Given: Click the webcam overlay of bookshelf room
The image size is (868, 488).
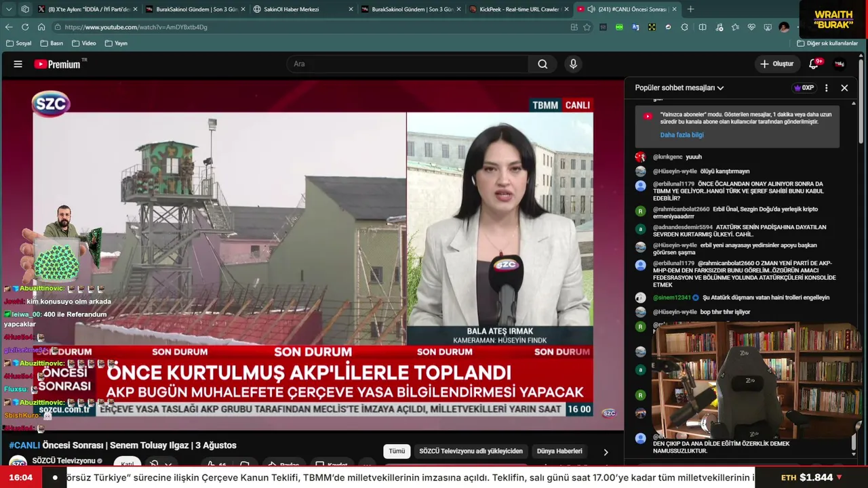Looking at the screenshot, I should tap(756, 382).
